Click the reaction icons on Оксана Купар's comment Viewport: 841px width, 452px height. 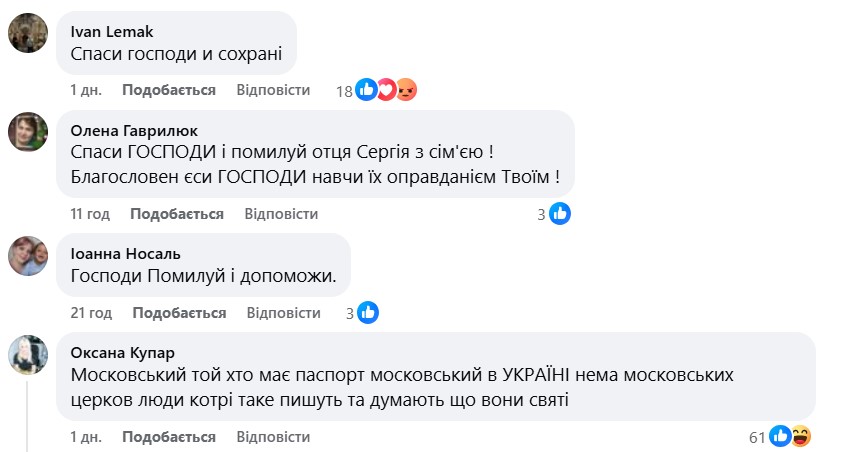[789, 437]
